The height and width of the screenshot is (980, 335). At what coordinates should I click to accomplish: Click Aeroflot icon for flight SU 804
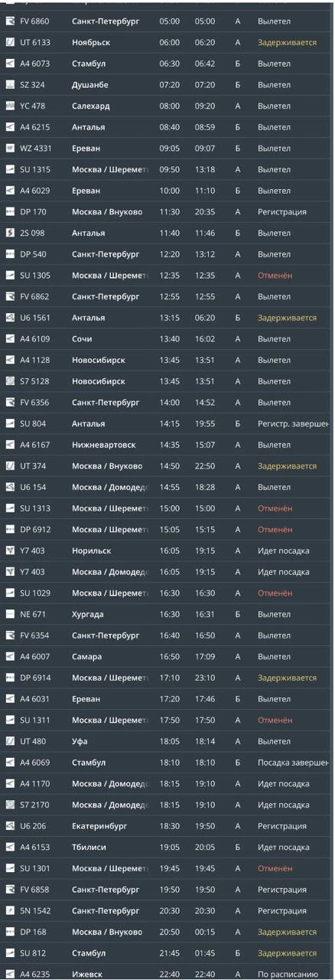(x=10, y=423)
